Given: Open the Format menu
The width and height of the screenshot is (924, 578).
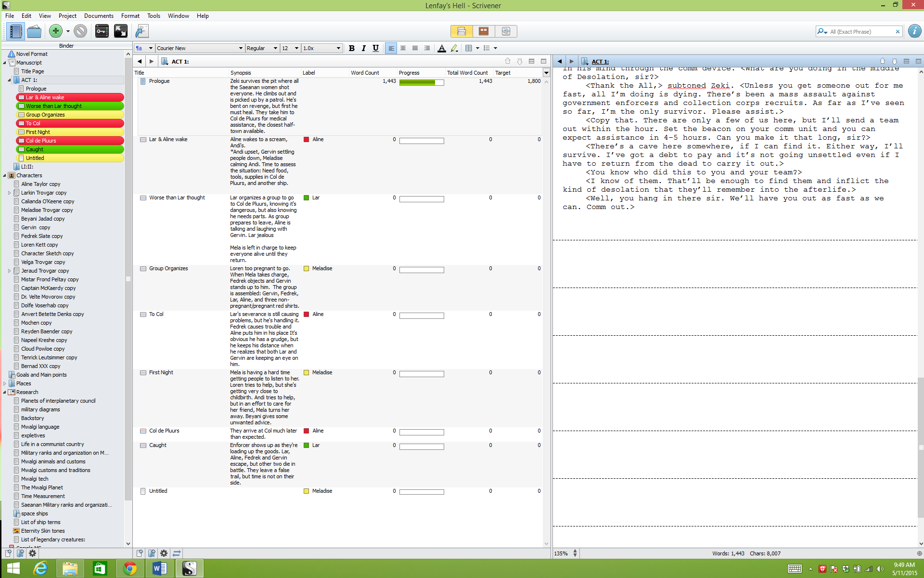Looking at the screenshot, I should click(x=130, y=16).
